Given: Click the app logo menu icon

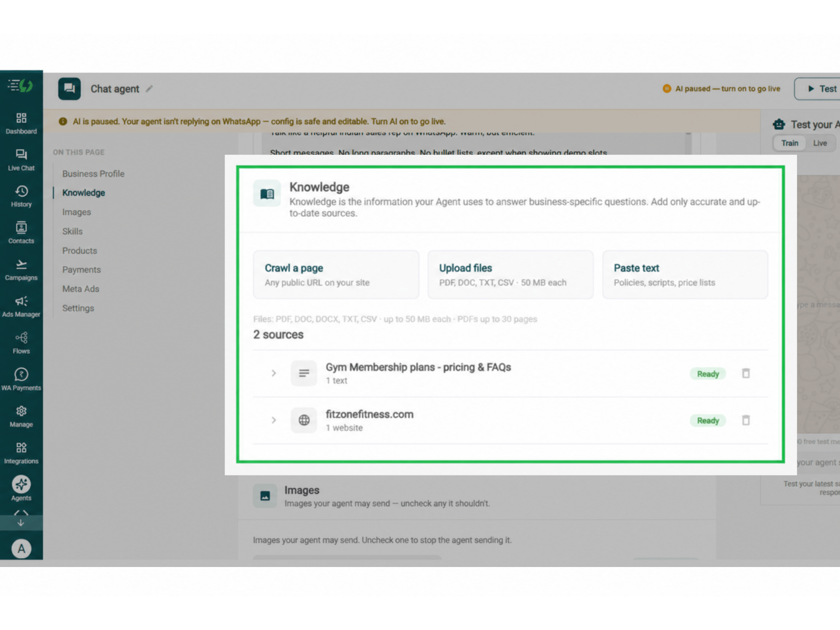Looking at the screenshot, I should [20, 86].
